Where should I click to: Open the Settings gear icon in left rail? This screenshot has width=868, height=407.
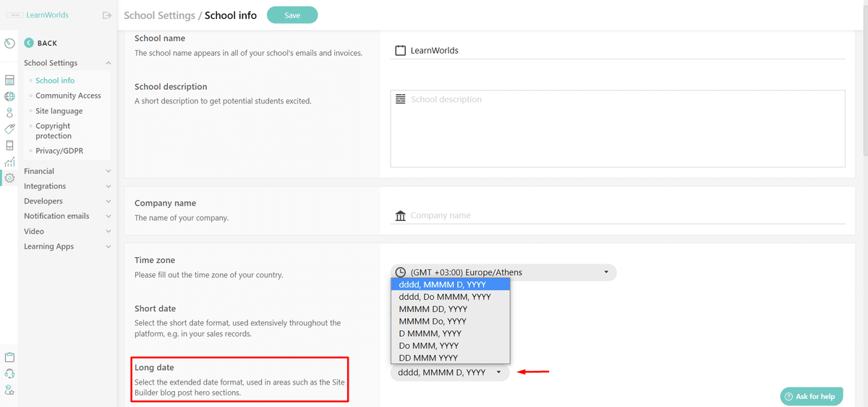9,177
